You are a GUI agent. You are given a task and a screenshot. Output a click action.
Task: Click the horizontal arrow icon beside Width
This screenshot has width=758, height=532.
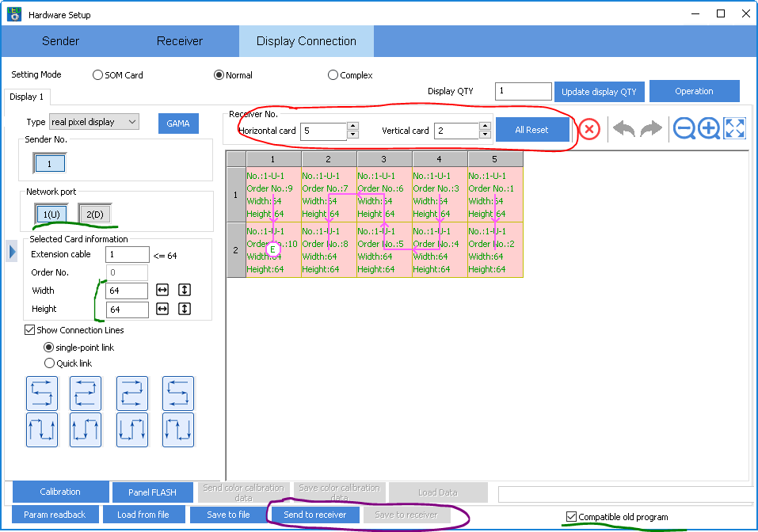[162, 291]
